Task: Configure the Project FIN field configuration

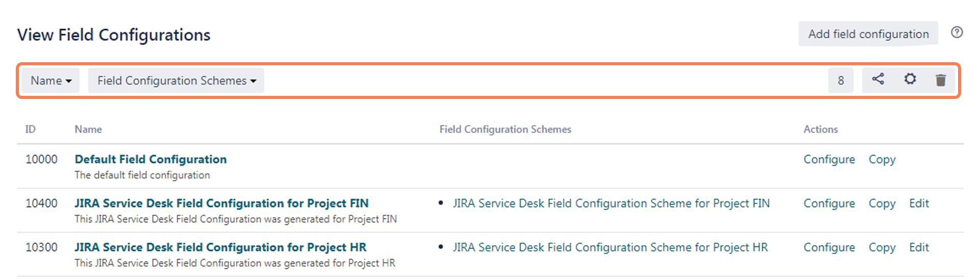Action: pos(829,203)
